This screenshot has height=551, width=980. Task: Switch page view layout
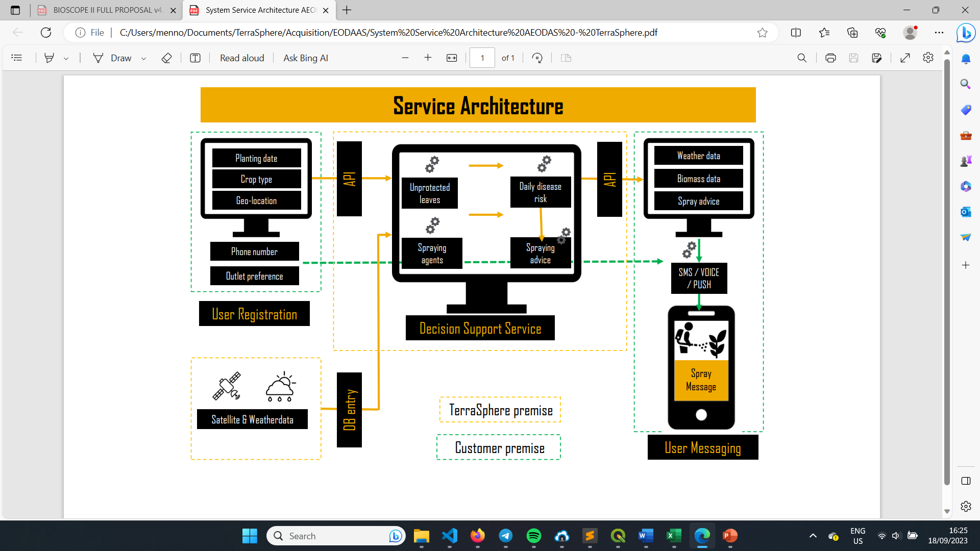click(566, 58)
